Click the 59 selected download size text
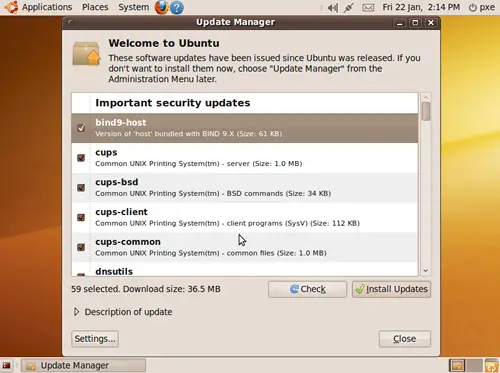This screenshot has width=500, height=373. pos(146,289)
